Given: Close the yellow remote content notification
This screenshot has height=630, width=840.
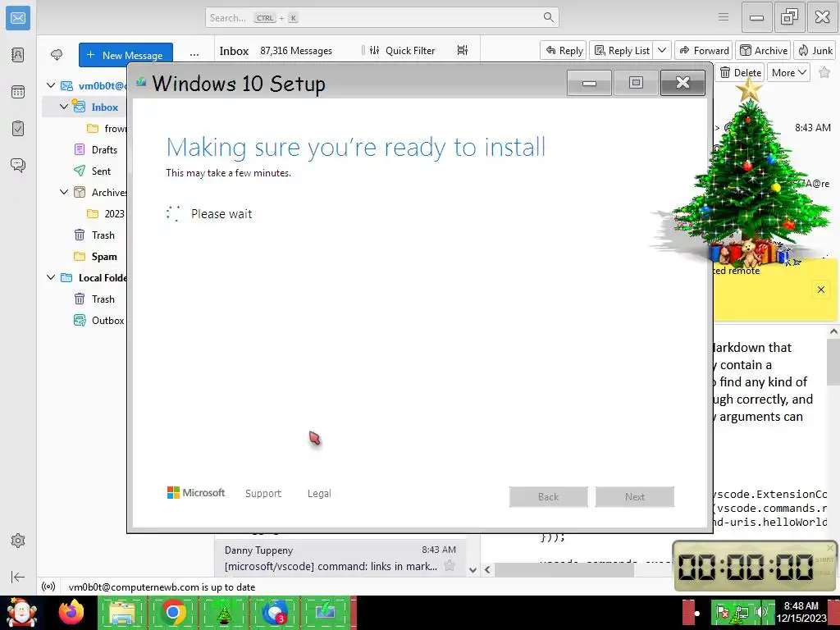Looking at the screenshot, I should point(820,290).
